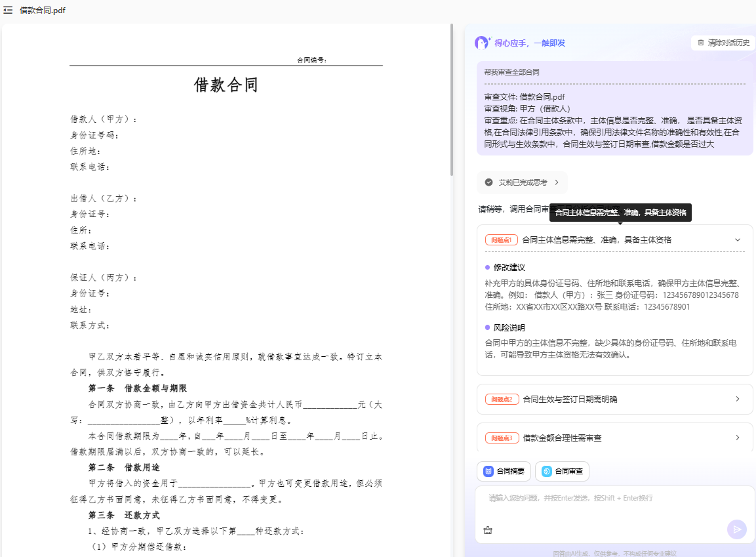Image resolution: width=756 pixels, height=557 pixels.
Task: Click the 合同摘要 button icon
Action: 488,471
